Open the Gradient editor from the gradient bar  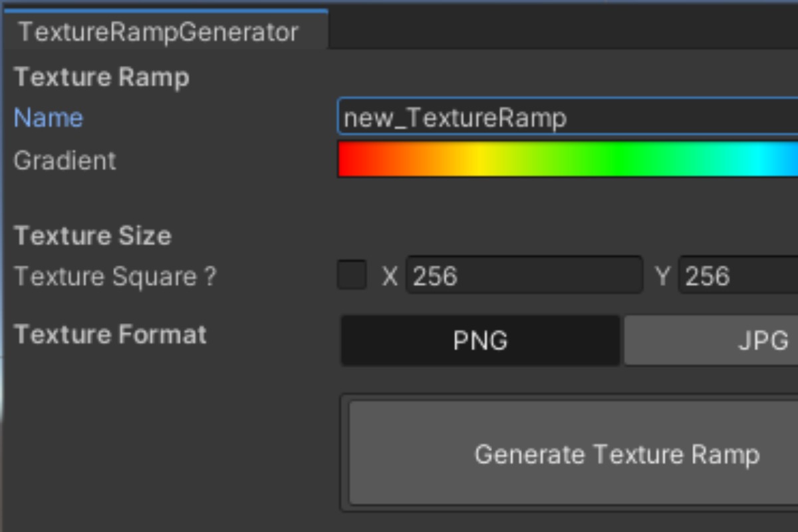565,160
